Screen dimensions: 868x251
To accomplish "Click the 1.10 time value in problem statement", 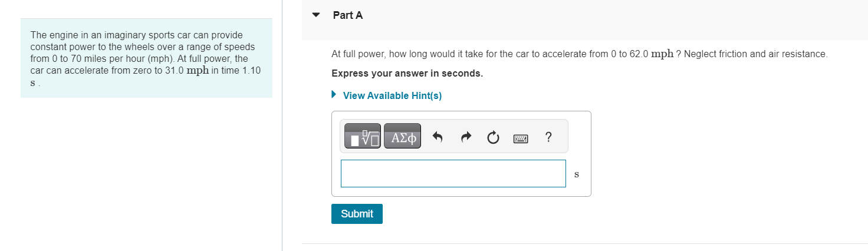I will tap(251, 71).
